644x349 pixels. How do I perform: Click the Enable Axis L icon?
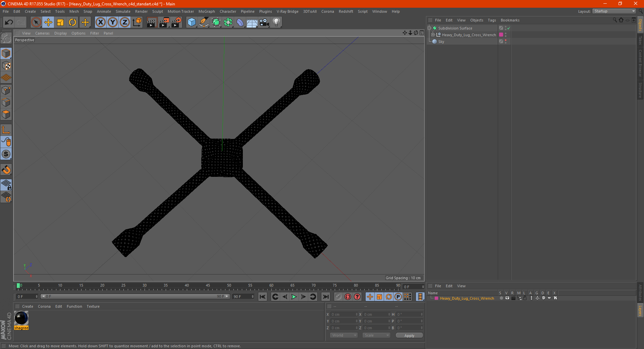(6, 130)
